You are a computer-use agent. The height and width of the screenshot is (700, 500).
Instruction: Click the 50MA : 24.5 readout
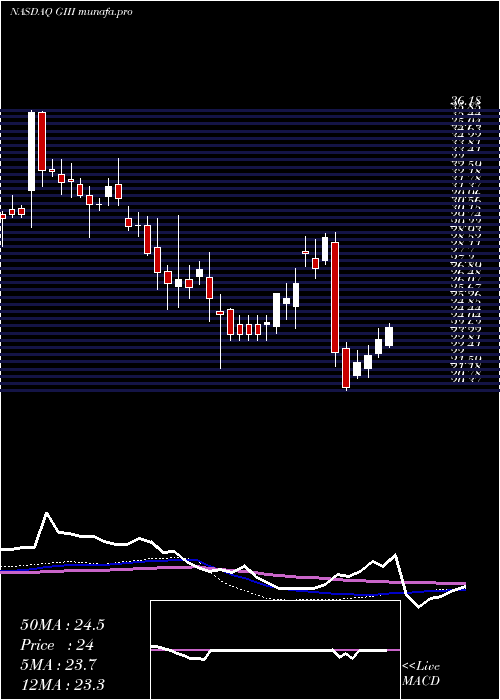click(62, 625)
